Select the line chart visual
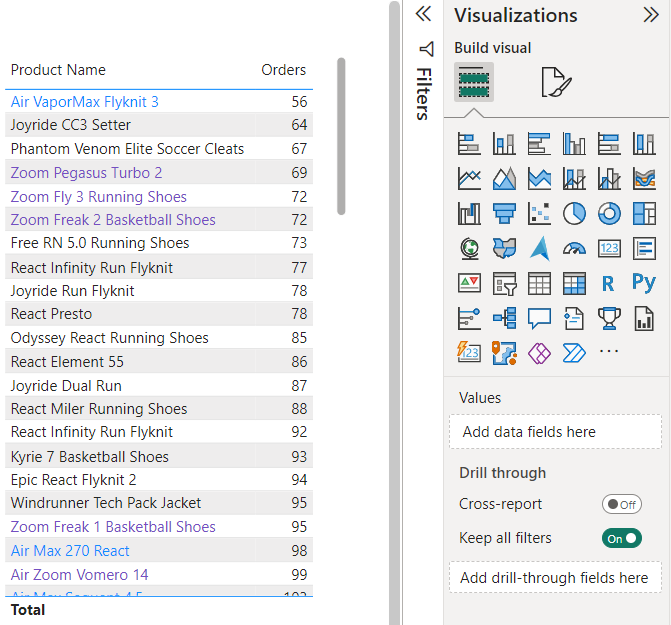Screen dimensions: 671x625 [469, 178]
